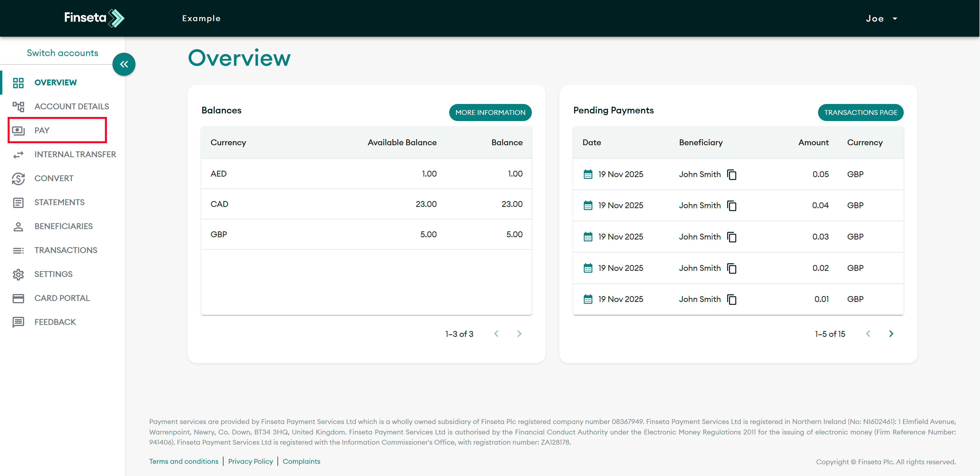Image resolution: width=980 pixels, height=476 pixels.
Task: Click the Settings gear icon
Action: 18,274
